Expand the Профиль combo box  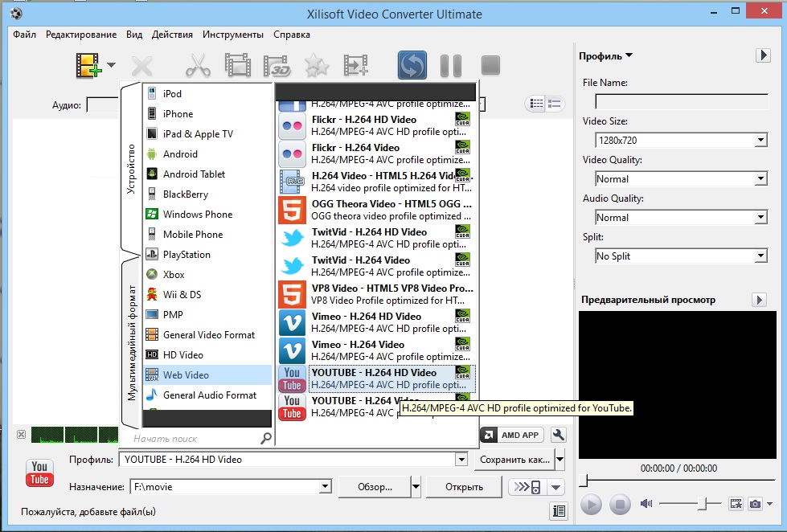click(461, 459)
